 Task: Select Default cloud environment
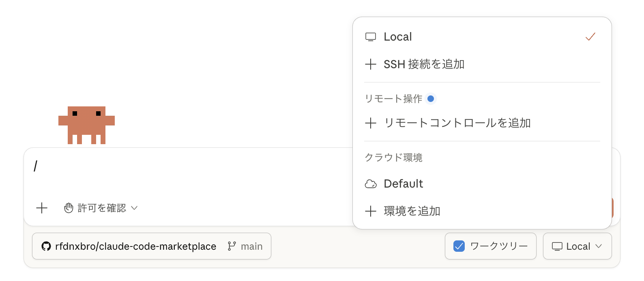click(404, 184)
